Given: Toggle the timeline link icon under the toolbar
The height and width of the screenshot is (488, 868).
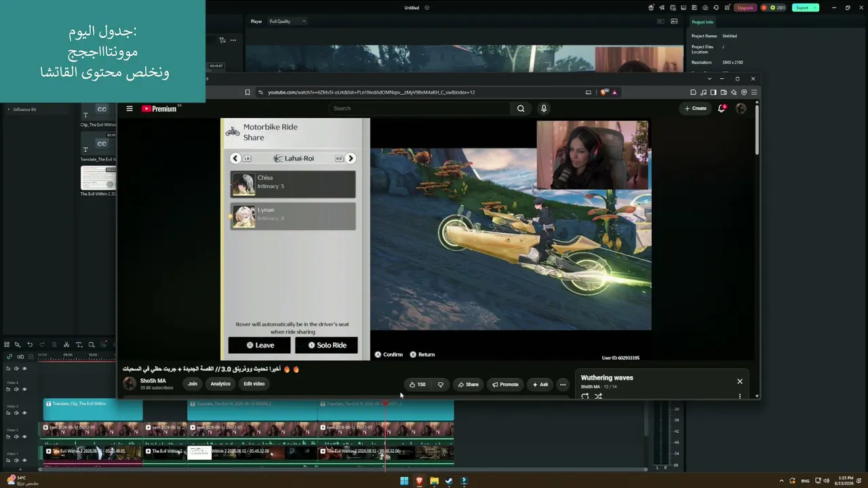Looking at the screenshot, I should click(9, 357).
